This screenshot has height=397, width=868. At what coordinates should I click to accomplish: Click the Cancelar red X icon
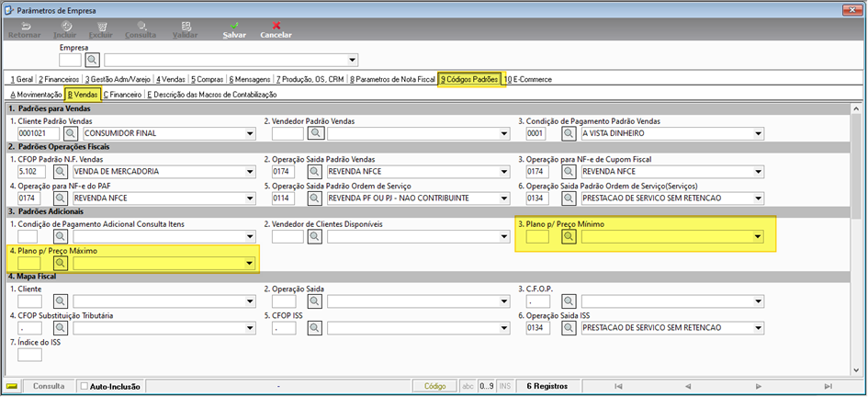tap(276, 26)
